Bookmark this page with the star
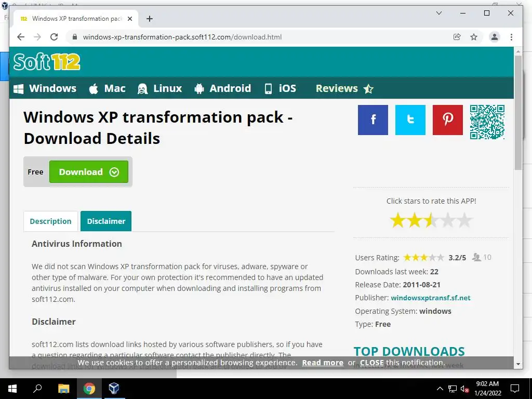Viewport: 532px width, 399px height. 474,37
